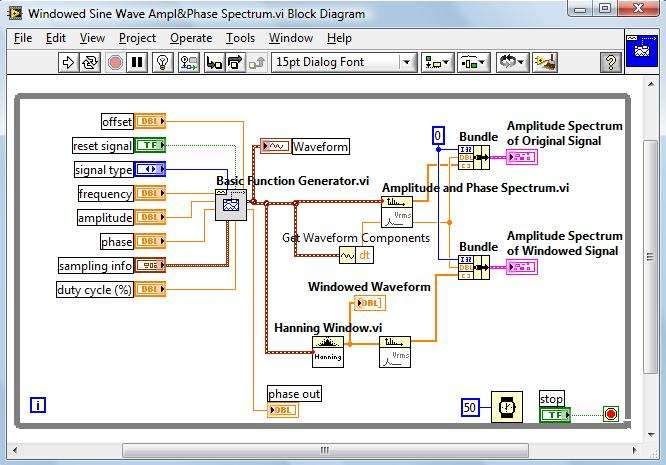Viewport: 666px width, 465px height.
Task: Open the Window menu
Action: 291,38
